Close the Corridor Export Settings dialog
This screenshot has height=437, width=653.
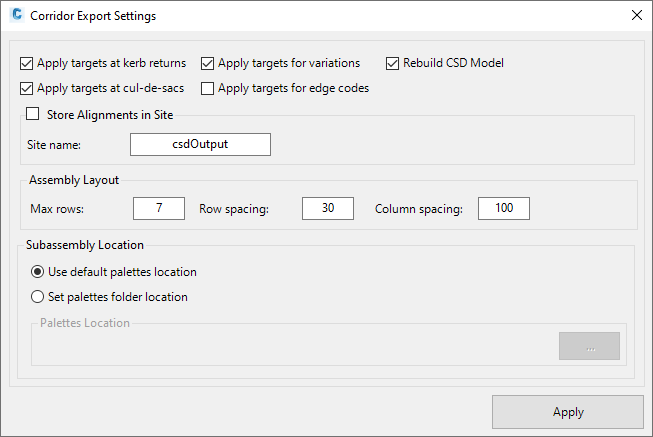tap(637, 15)
